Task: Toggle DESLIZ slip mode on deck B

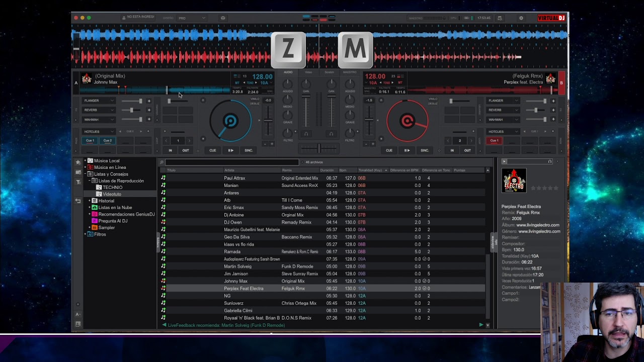Action: point(433,104)
